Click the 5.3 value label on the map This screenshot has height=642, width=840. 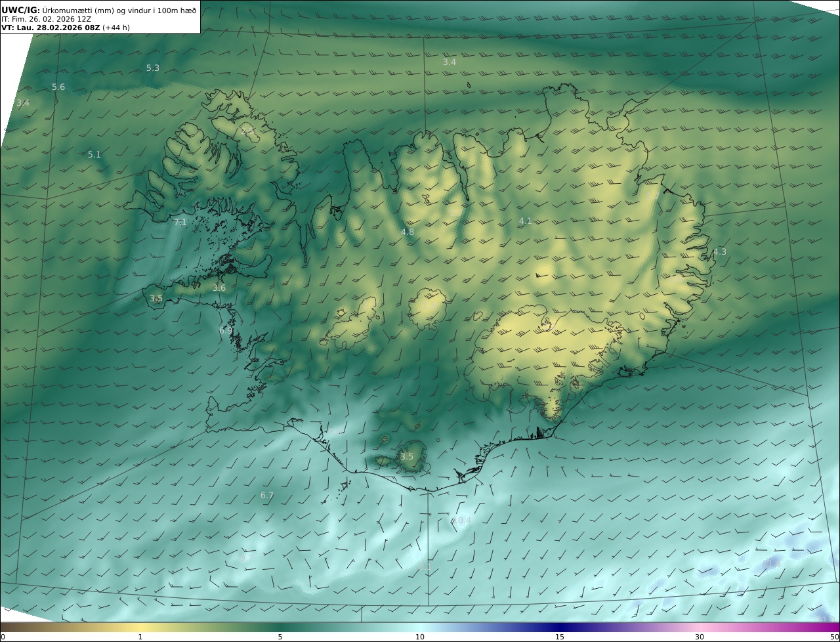(x=153, y=68)
